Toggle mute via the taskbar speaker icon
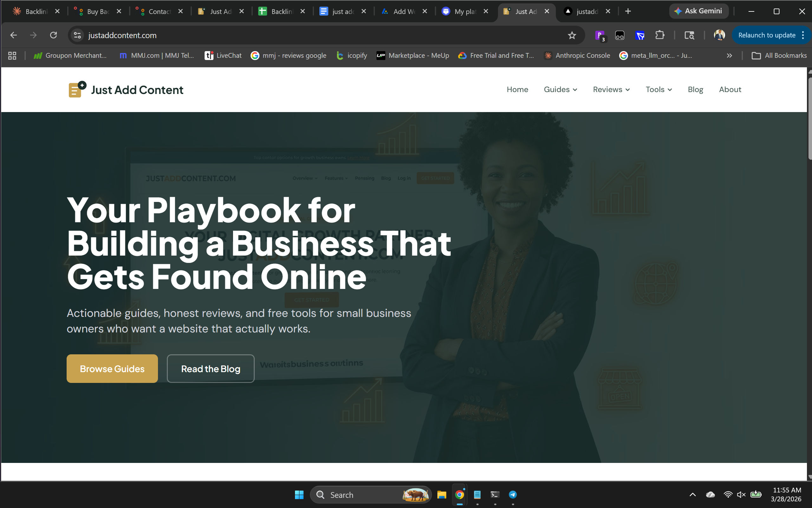812x508 pixels. (741, 495)
